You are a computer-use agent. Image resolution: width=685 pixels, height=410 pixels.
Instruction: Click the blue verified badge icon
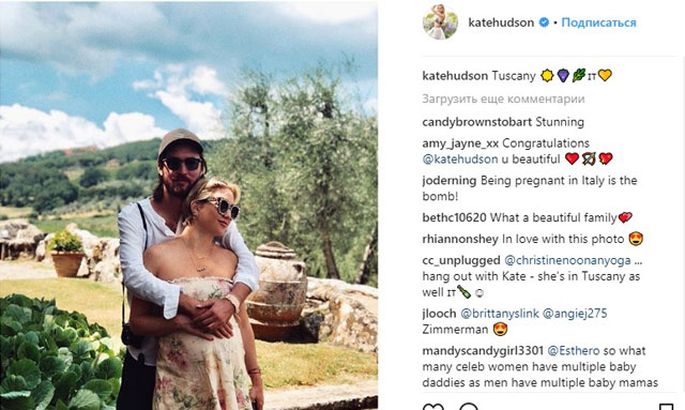pyautogui.click(x=544, y=22)
